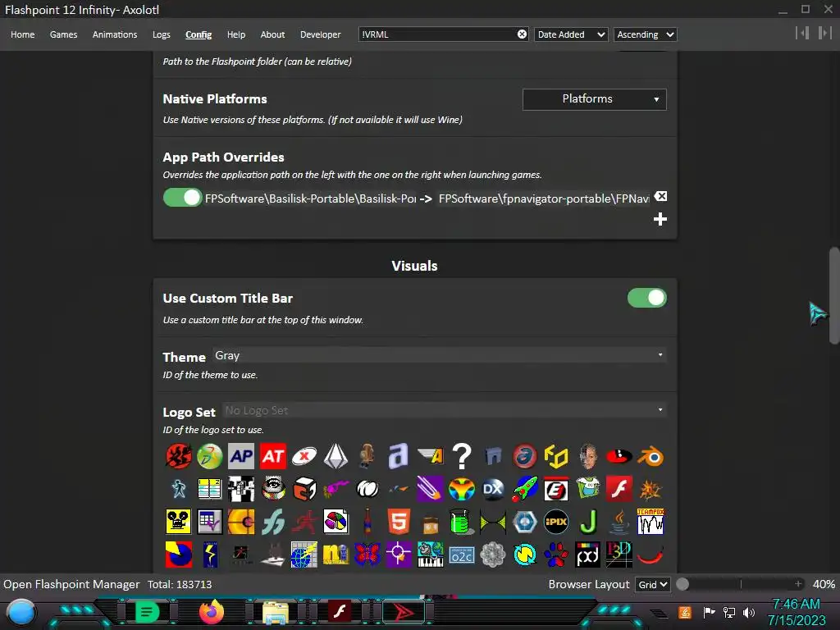Open the Logs tab
Viewport: 840px width, 630px height.
(x=162, y=34)
